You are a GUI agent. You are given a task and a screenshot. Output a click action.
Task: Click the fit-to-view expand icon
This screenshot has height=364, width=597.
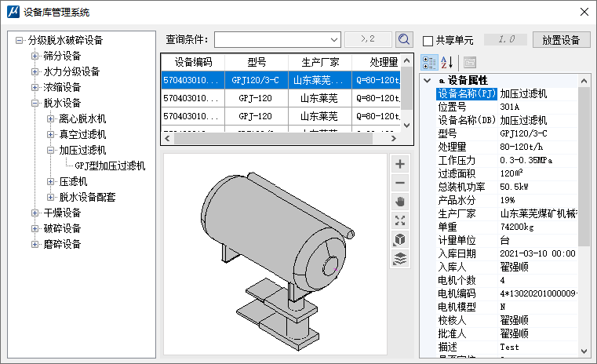coord(400,220)
